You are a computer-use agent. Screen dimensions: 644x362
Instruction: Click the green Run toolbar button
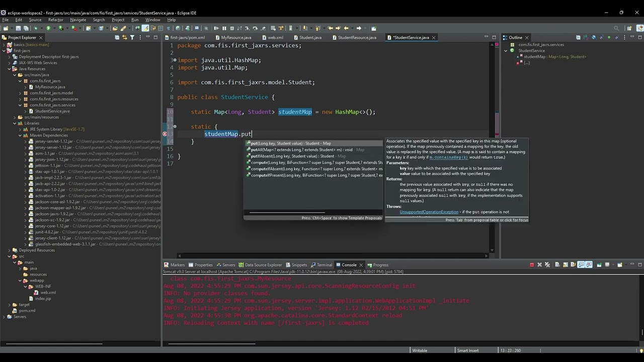point(48,28)
